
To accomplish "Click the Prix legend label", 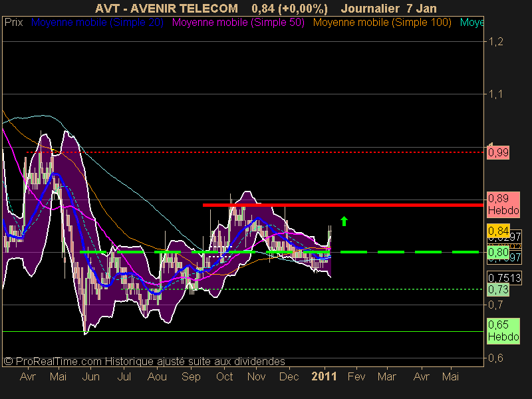I will [x=13, y=23].
